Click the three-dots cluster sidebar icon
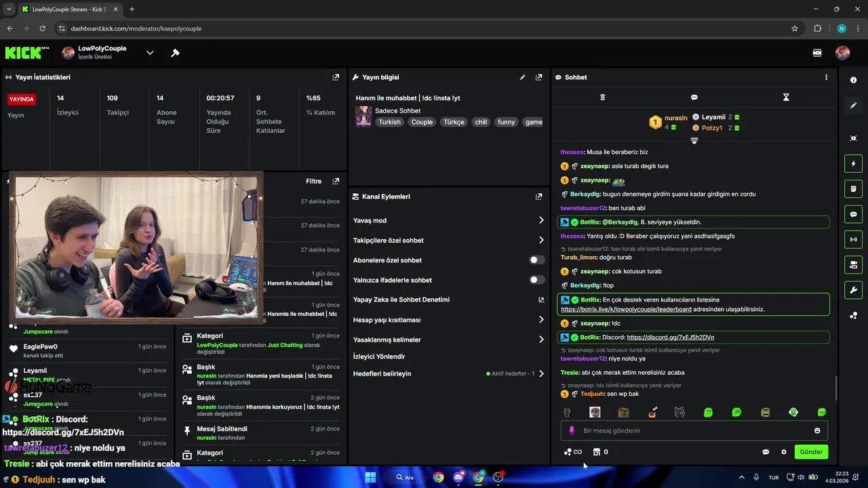 (x=853, y=315)
